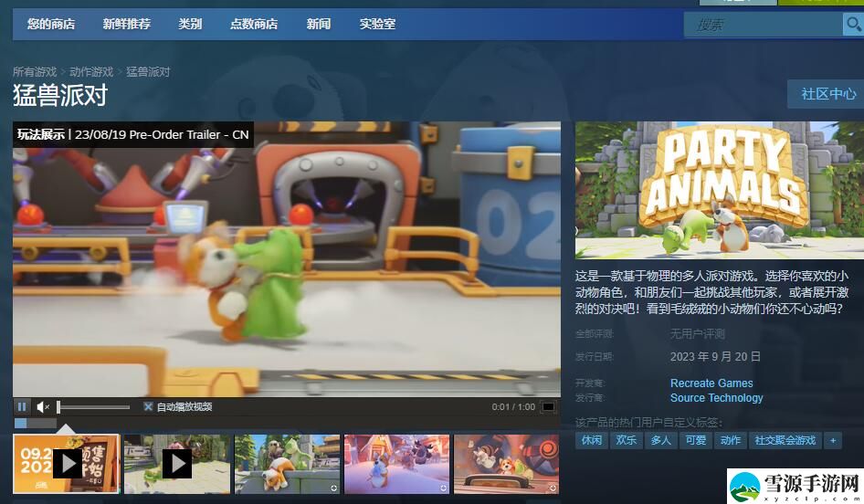Viewport: 864px width, 504px height.
Task: Click the volume slider handle
Action: pyautogui.click(x=58, y=407)
